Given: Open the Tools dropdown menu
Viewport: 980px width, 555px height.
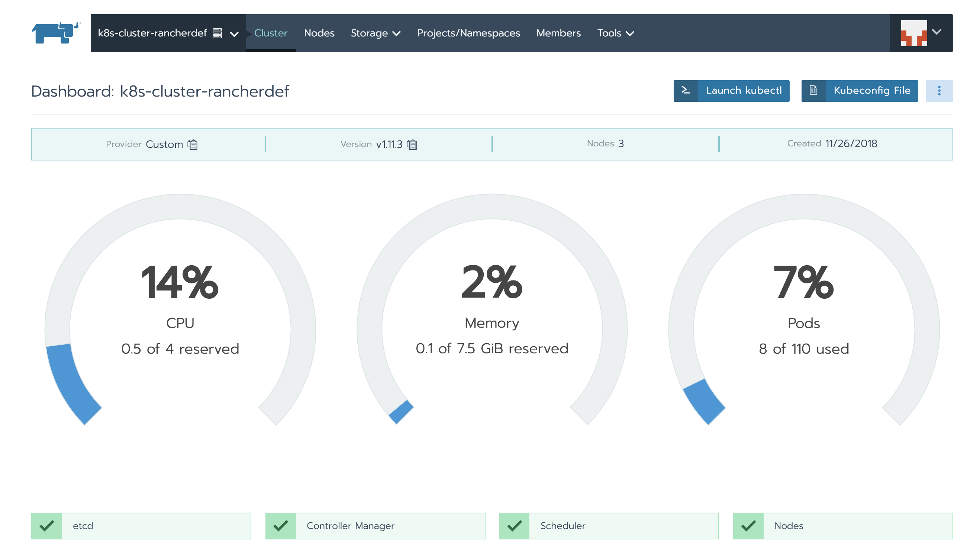Looking at the screenshot, I should tap(614, 33).
